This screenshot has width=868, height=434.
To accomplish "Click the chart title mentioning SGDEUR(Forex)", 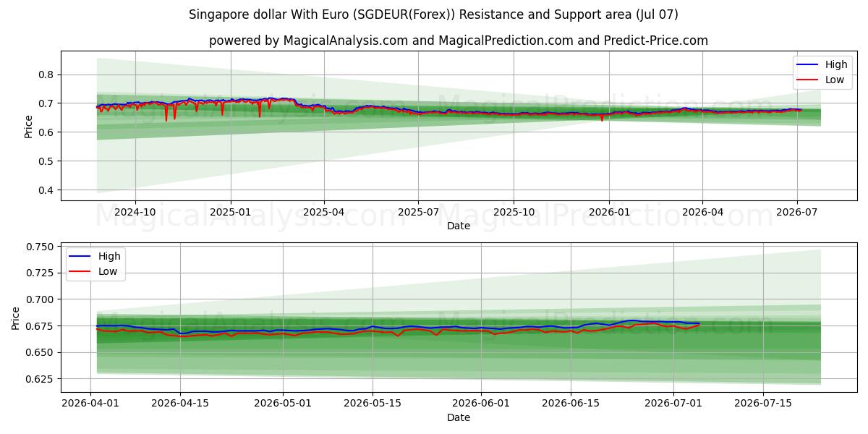I will 433,14.
